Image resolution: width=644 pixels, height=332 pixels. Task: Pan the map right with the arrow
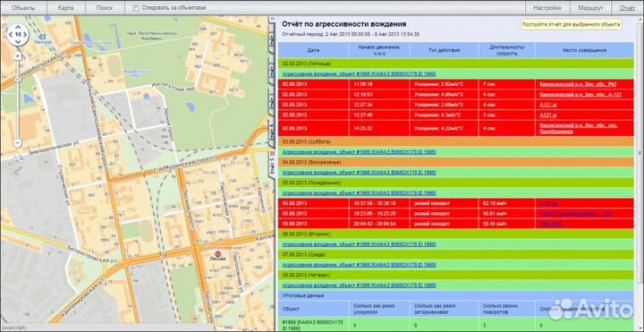[x=26, y=35]
